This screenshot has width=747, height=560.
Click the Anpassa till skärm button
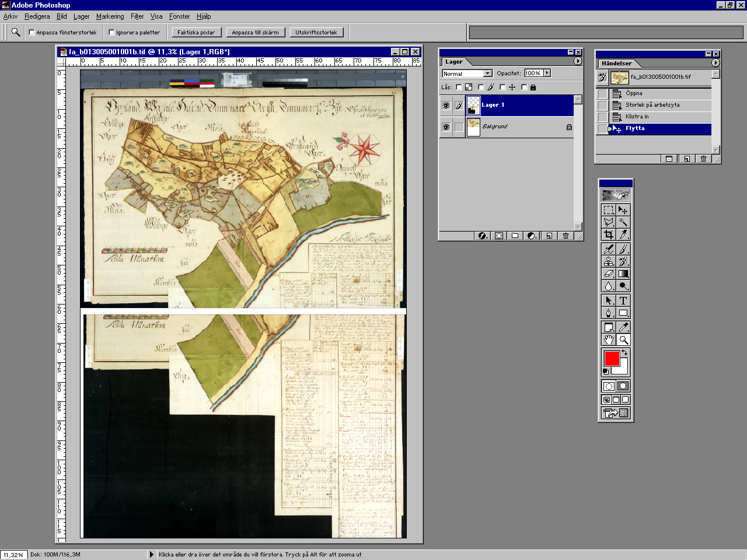[x=255, y=33]
